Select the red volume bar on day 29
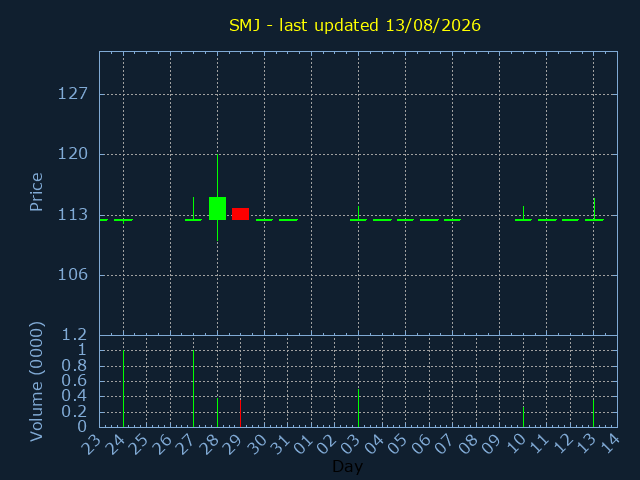 [240, 413]
